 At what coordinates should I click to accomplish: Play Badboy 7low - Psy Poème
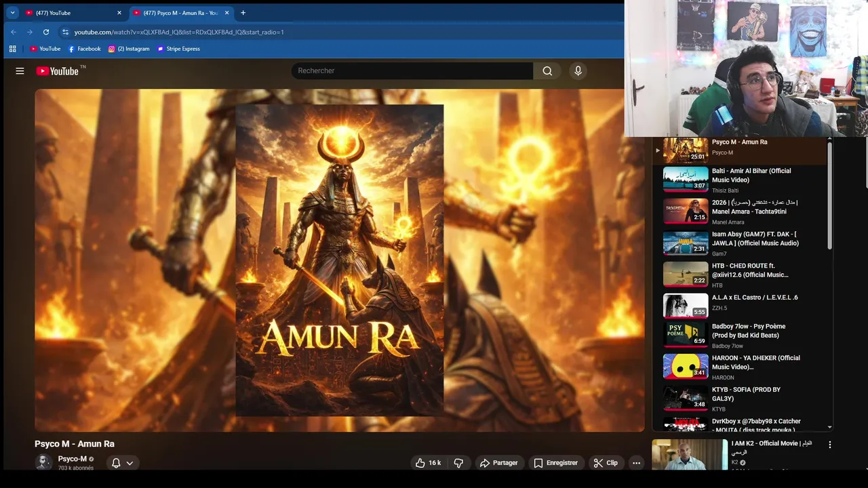tap(741, 335)
